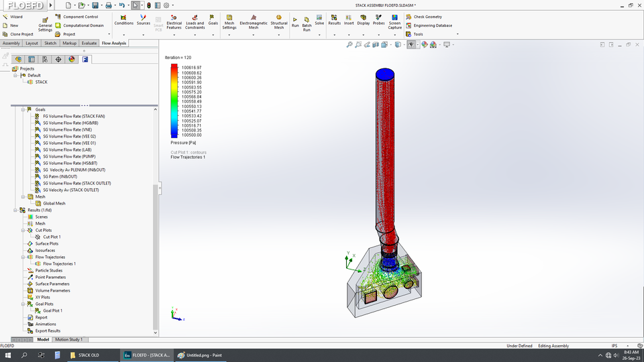The width and height of the screenshot is (644, 362).
Task: Click General Settings icon
Action: click(45, 20)
